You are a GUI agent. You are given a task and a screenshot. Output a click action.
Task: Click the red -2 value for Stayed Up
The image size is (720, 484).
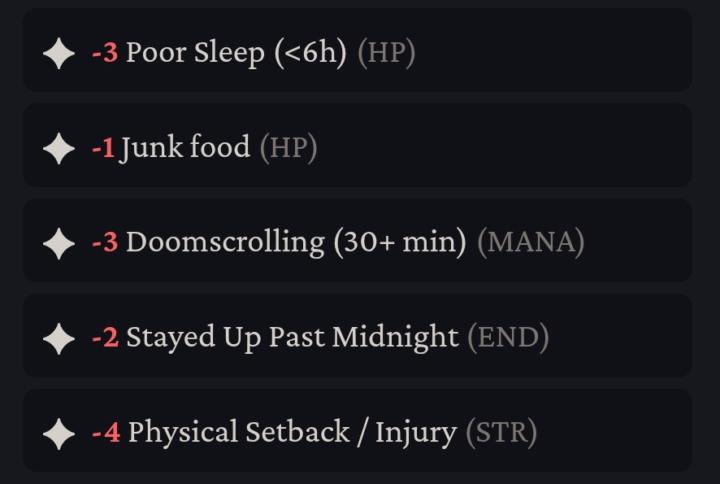[105, 338]
